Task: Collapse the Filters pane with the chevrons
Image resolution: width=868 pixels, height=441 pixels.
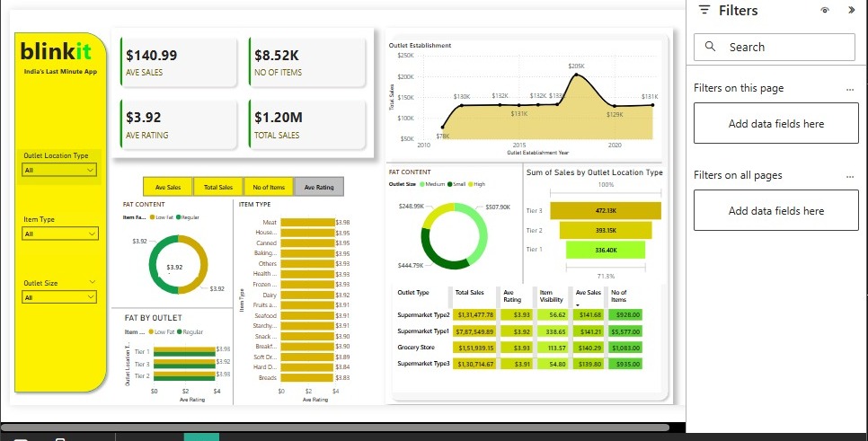Action: (x=852, y=10)
